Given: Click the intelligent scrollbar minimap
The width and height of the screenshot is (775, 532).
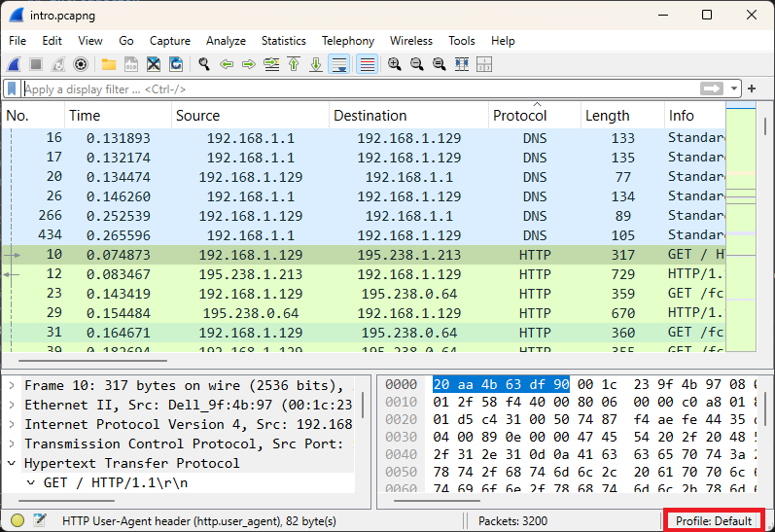Looking at the screenshot, I should (740, 228).
